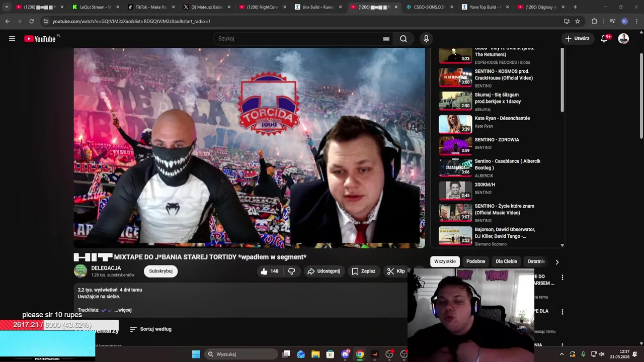Switch to the Mateusz Babia X browser tab
Image resolution: width=644 pixels, height=362 pixels.
(x=206, y=7)
